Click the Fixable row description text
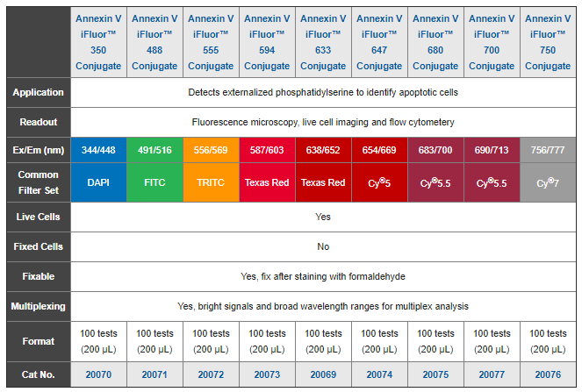Viewport: 582px width, 392px height. coord(322,276)
